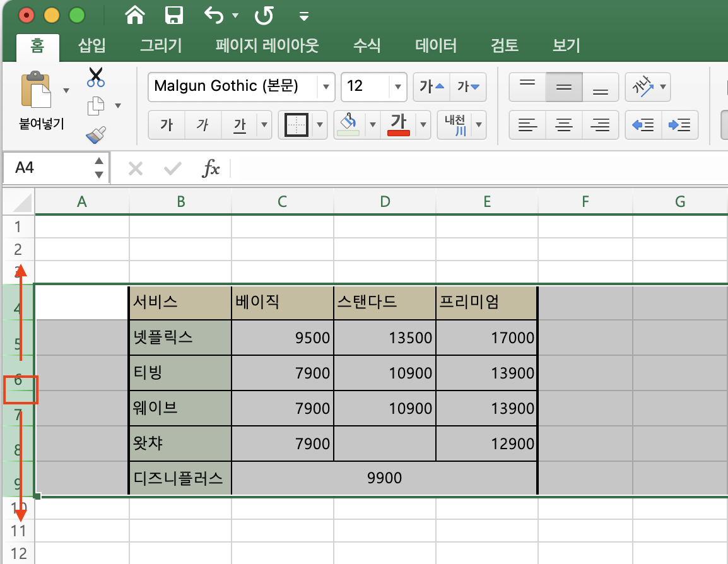The width and height of the screenshot is (728, 564).
Task: Open the Name Box stepper arrows
Action: tap(99, 168)
